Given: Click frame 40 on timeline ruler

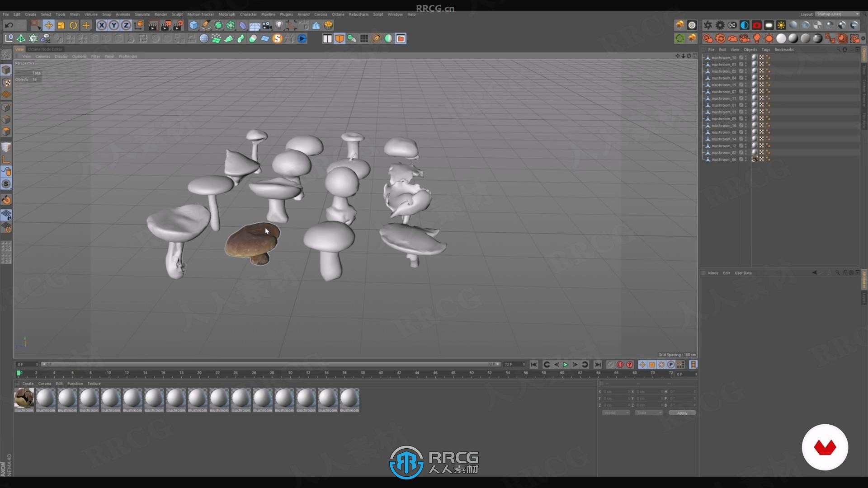Looking at the screenshot, I should (x=381, y=373).
